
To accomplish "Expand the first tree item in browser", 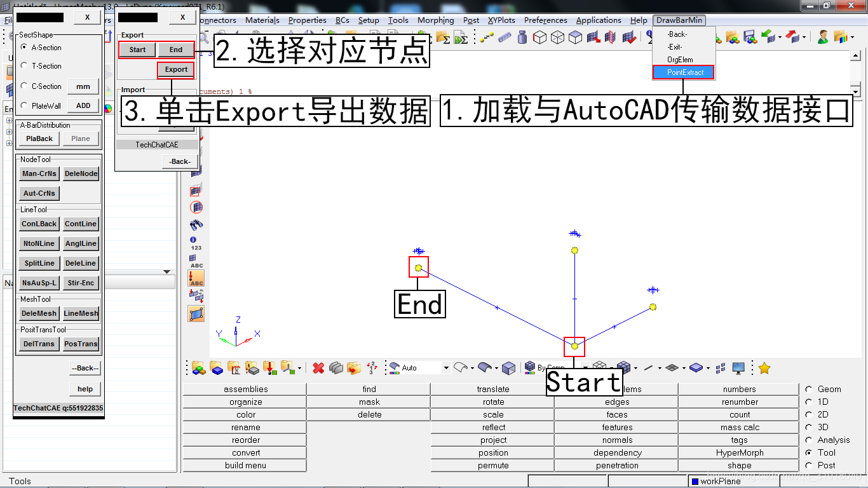I will click(9, 121).
